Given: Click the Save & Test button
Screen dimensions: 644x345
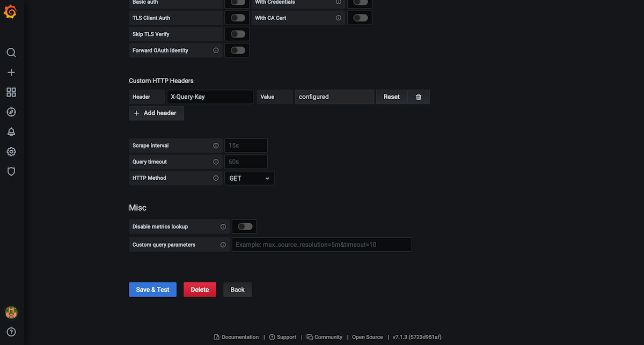Looking at the screenshot, I should tap(152, 290).
